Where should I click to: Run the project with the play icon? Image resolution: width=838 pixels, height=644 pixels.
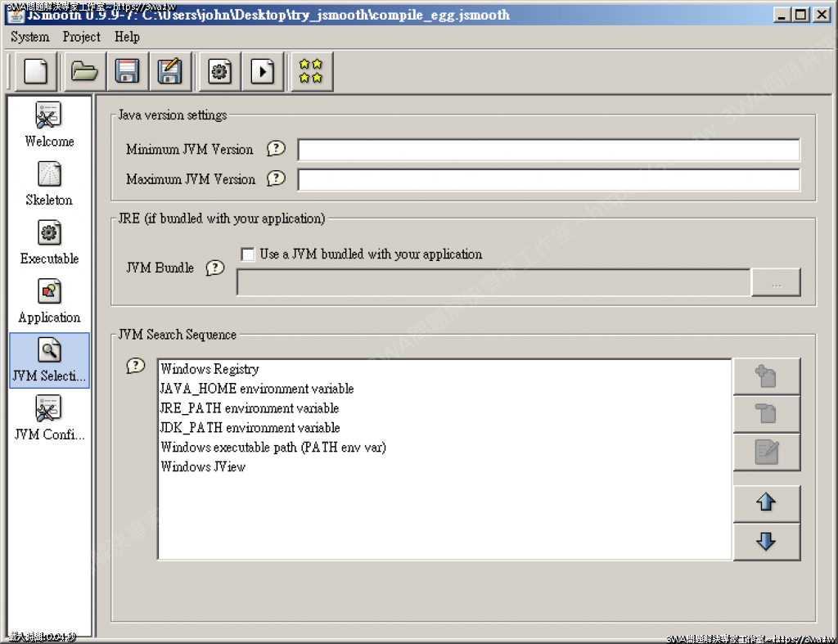(263, 72)
